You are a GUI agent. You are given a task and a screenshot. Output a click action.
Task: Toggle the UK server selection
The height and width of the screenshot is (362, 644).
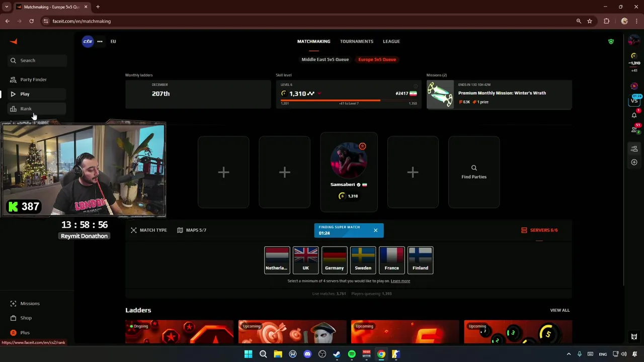[306, 260]
